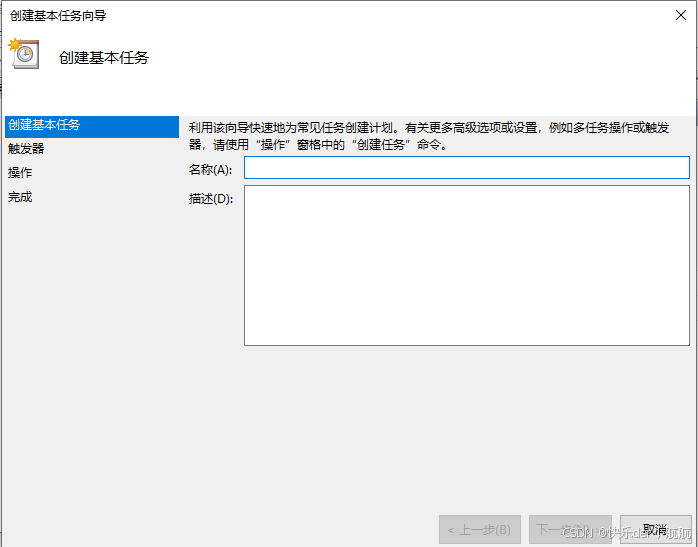This screenshot has height=547, width=698.
Task: Cancel the wizard with 取消 button
Action: (655, 530)
